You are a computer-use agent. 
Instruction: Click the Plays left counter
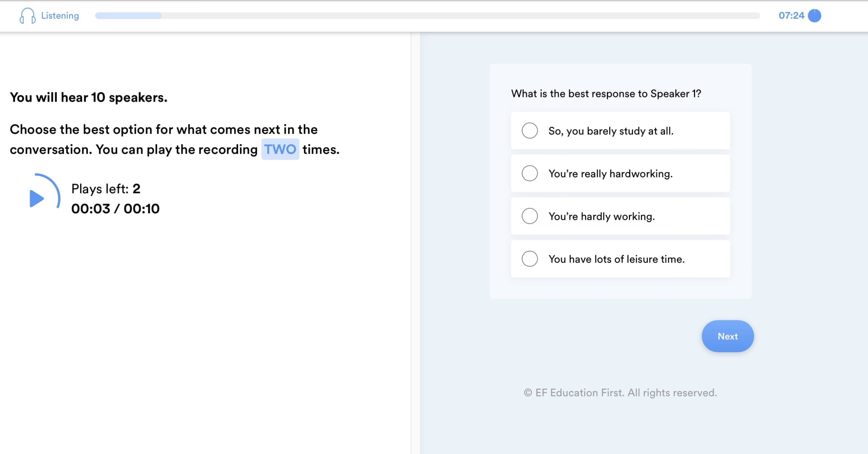click(x=106, y=189)
